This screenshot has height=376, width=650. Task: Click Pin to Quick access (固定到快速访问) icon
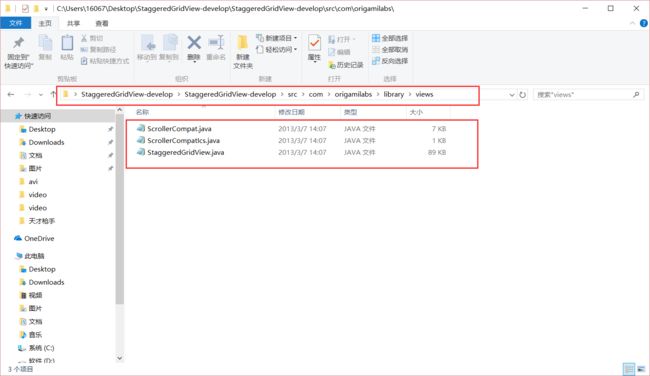(x=18, y=43)
